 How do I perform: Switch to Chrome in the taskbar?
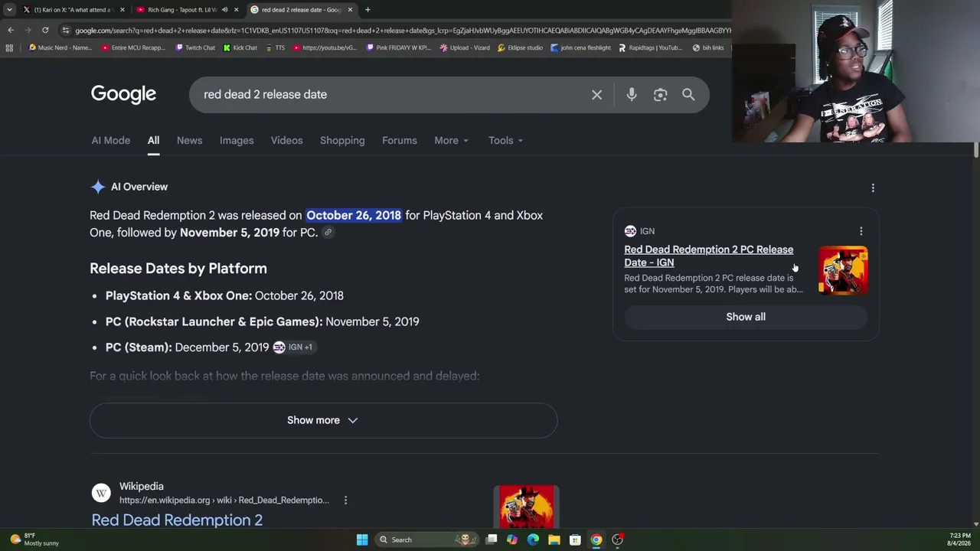click(596, 540)
